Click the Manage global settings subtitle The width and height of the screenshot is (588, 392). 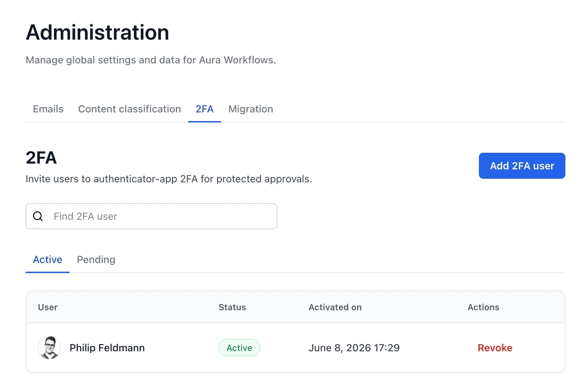[x=151, y=60]
